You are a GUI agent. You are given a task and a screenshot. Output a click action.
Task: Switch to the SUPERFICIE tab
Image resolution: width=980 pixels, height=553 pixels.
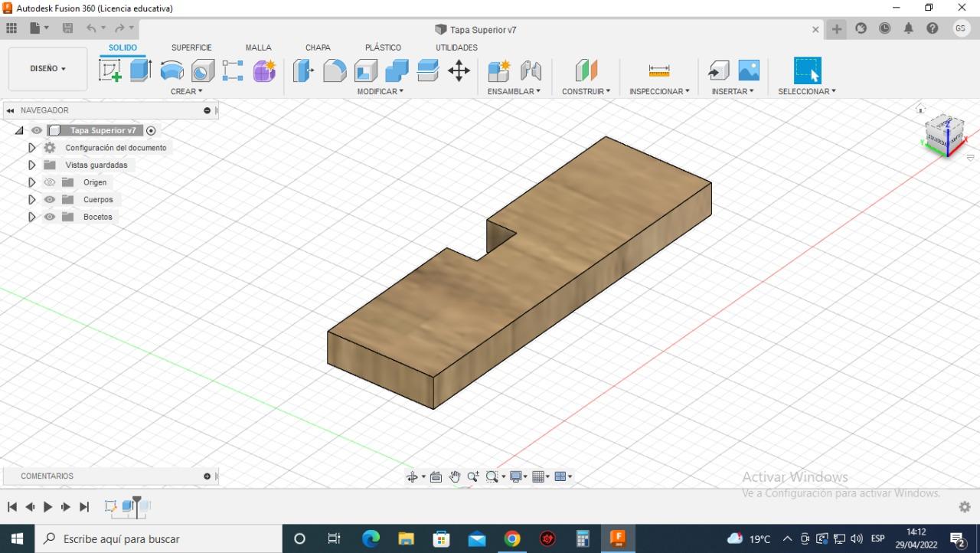[x=191, y=47]
